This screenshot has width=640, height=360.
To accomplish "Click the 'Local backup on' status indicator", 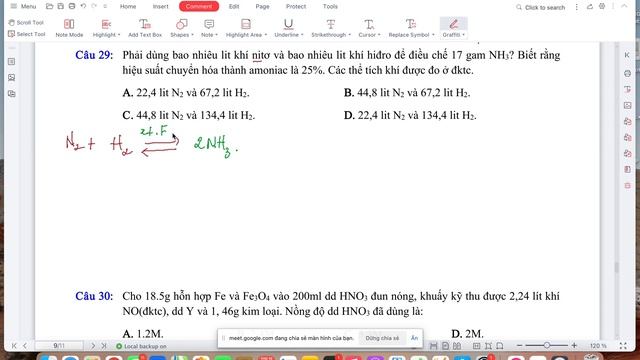I will pyautogui.click(x=141, y=346).
